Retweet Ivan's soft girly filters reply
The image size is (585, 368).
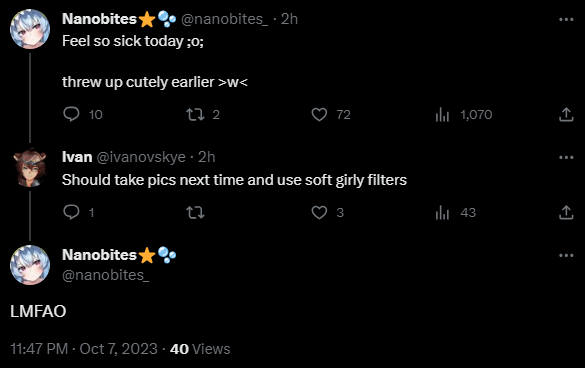tap(195, 212)
